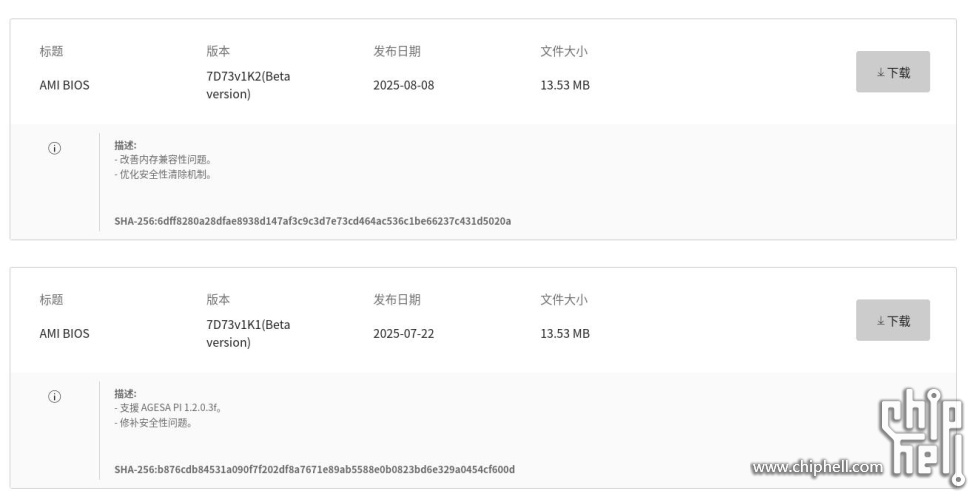The image size is (979, 502).
Task: Download the 7D73v1K2 beta BIOS
Action: [x=892, y=72]
